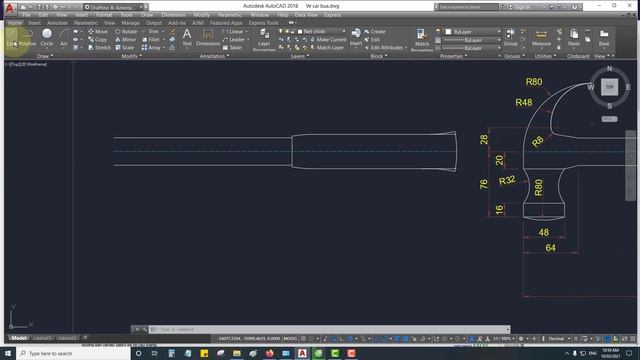Open the Dimension menu

click(x=173, y=15)
